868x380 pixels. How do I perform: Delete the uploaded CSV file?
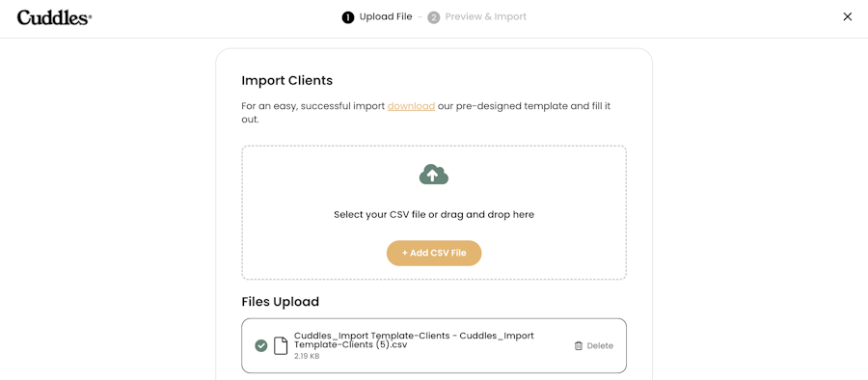[x=593, y=345]
